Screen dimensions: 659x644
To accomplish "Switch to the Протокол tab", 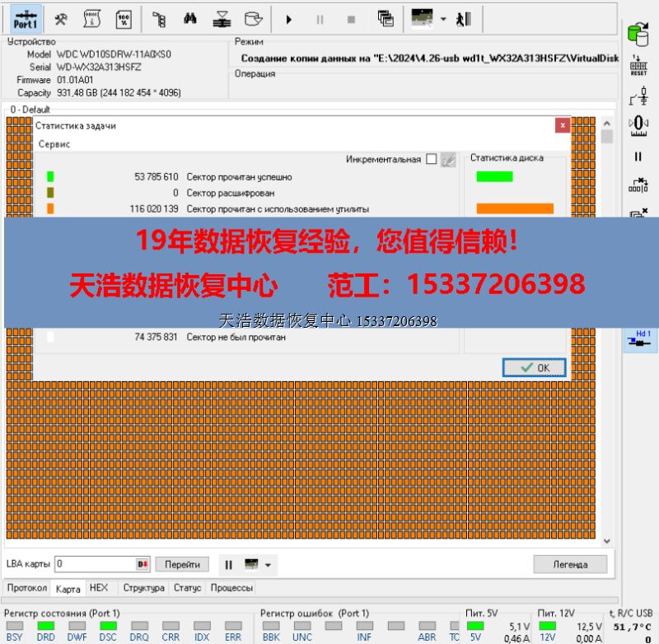I will 27,588.
